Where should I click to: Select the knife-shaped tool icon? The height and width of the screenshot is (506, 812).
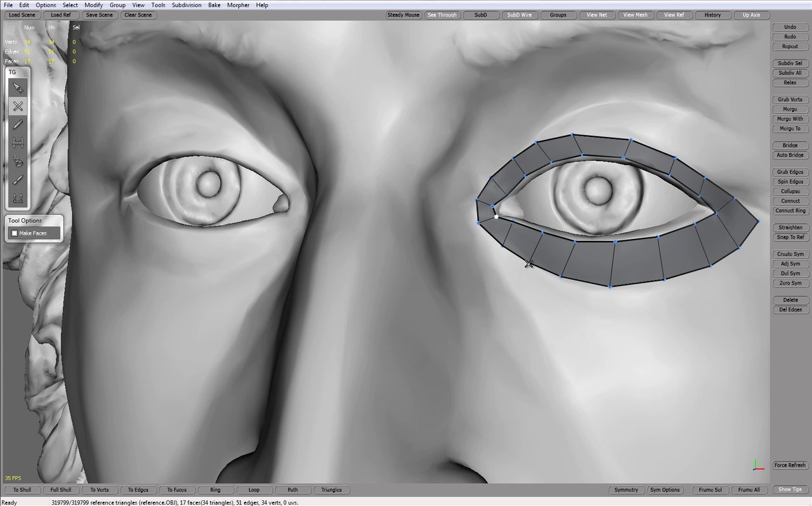pyautogui.click(x=18, y=179)
